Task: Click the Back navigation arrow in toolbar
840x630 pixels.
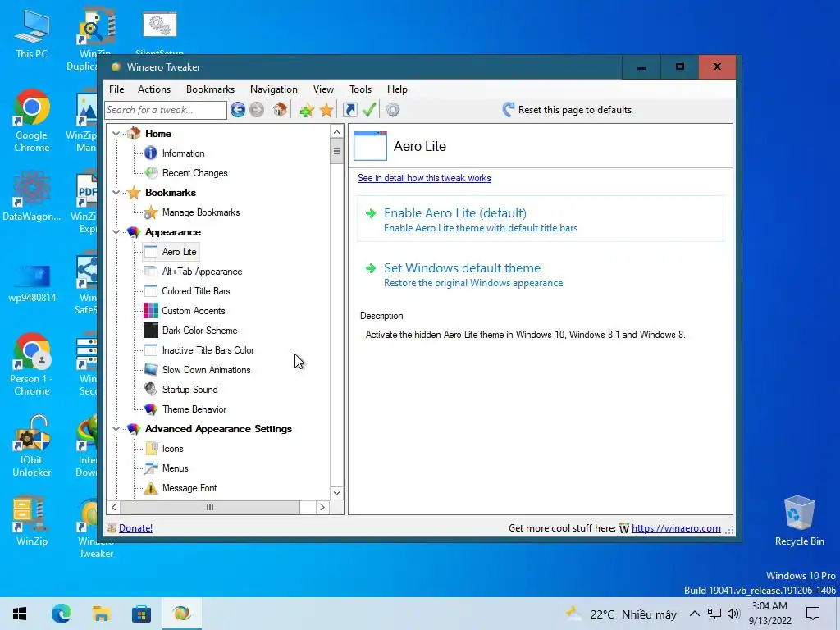Action: pyautogui.click(x=238, y=110)
